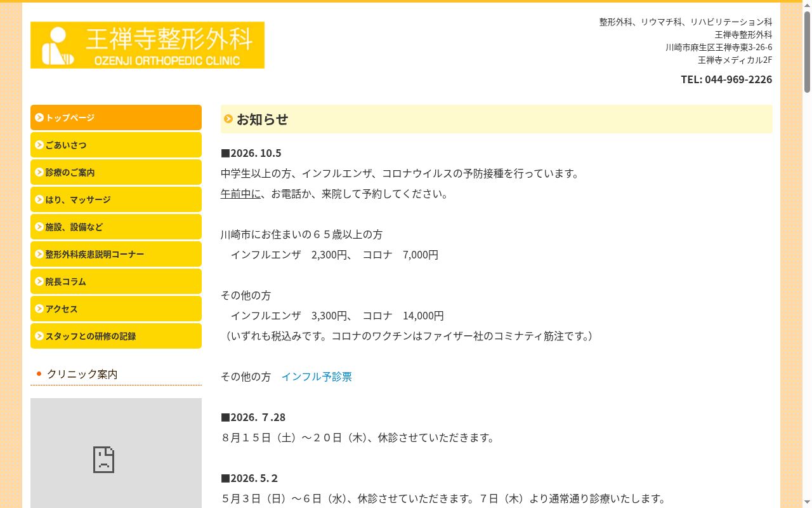Click the 川崎市にお住まいの６５歳以上の方 line

pyautogui.click(x=302, y=234)
